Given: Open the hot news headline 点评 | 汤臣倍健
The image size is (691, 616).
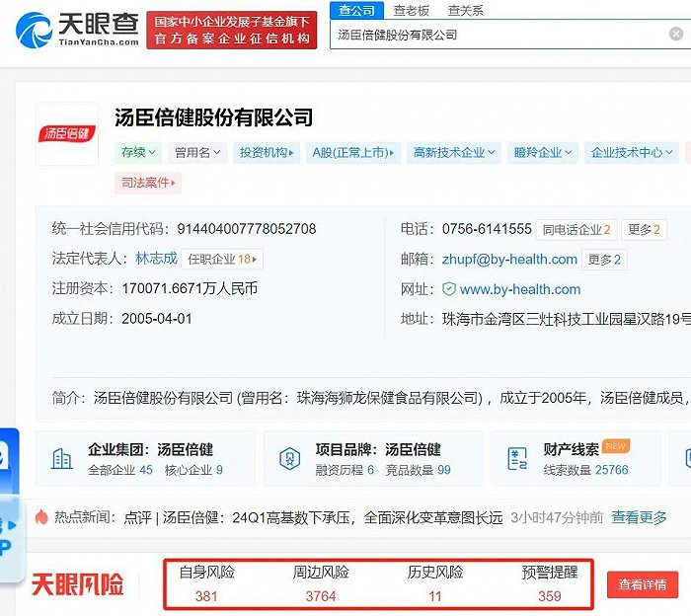Looking at the screenshot, I should 313,517.
